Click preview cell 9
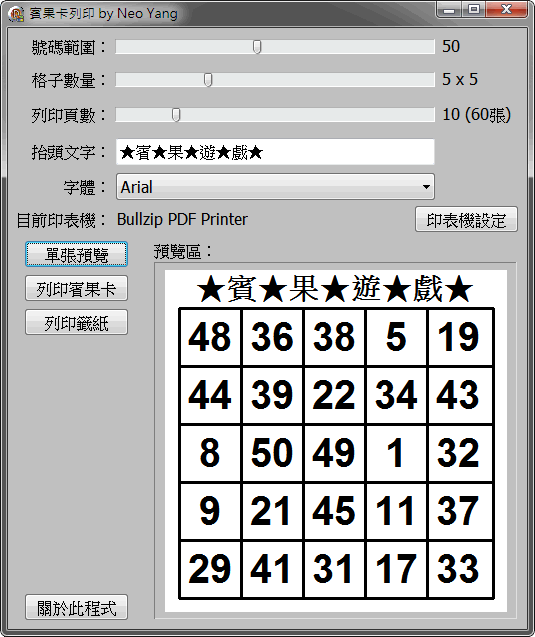The height and width of the screenshot is (637, 535). click(210, 511)
